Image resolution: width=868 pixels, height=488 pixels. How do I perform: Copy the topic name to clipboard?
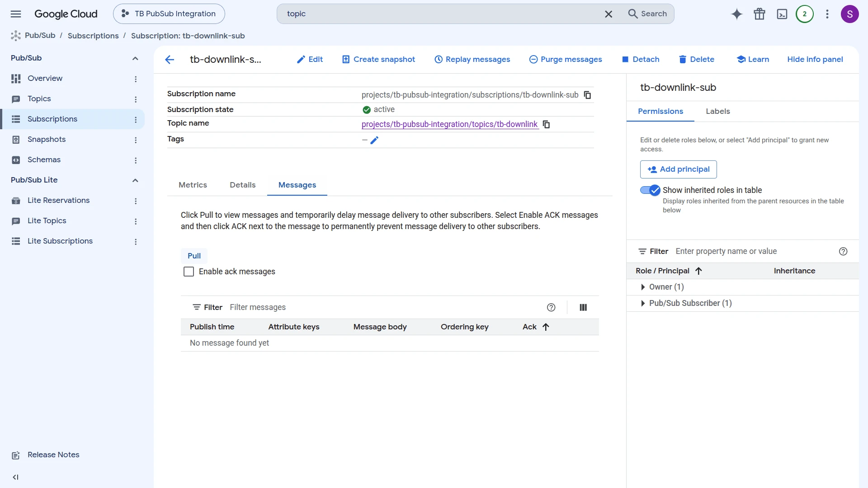tap(546, 124)
